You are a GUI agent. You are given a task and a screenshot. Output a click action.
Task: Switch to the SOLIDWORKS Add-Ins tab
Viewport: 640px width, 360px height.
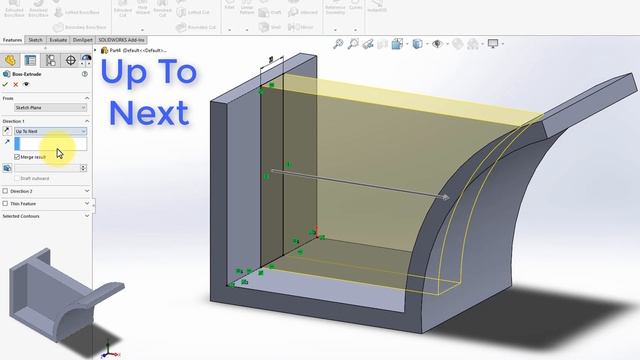point(121,40)
